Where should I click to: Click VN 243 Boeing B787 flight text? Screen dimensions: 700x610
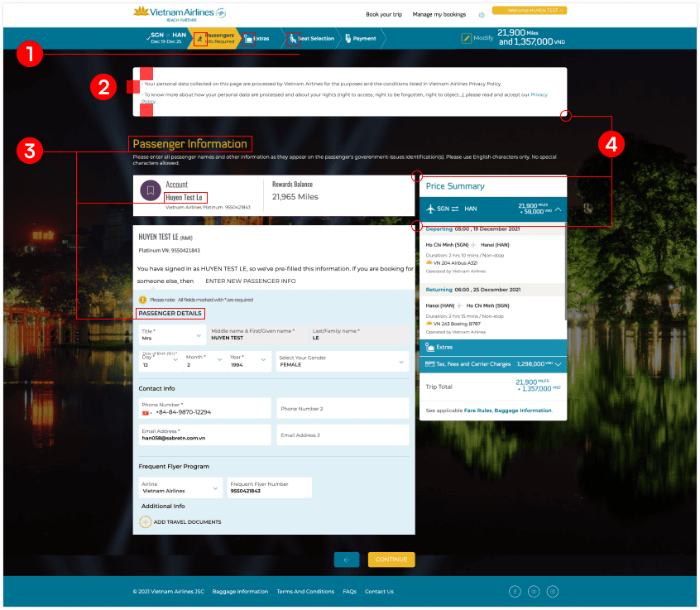(457, 324)
